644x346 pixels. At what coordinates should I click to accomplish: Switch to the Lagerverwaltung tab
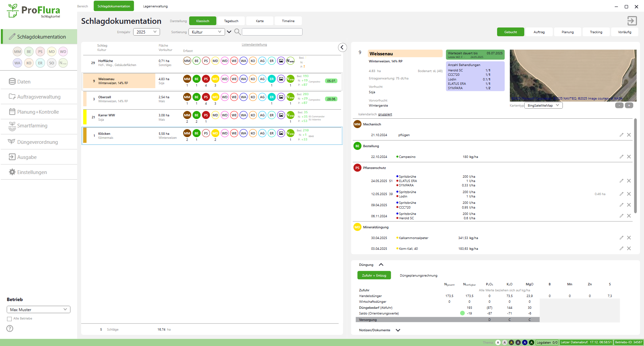[x=155, y=6]
